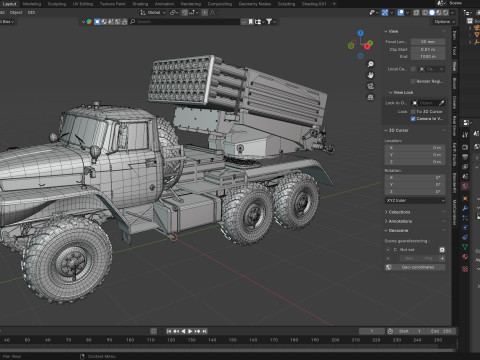Click the eyedropper beside Lock to Object
Viewport: 480px width, 360px height.
click(x=442, y=103)
